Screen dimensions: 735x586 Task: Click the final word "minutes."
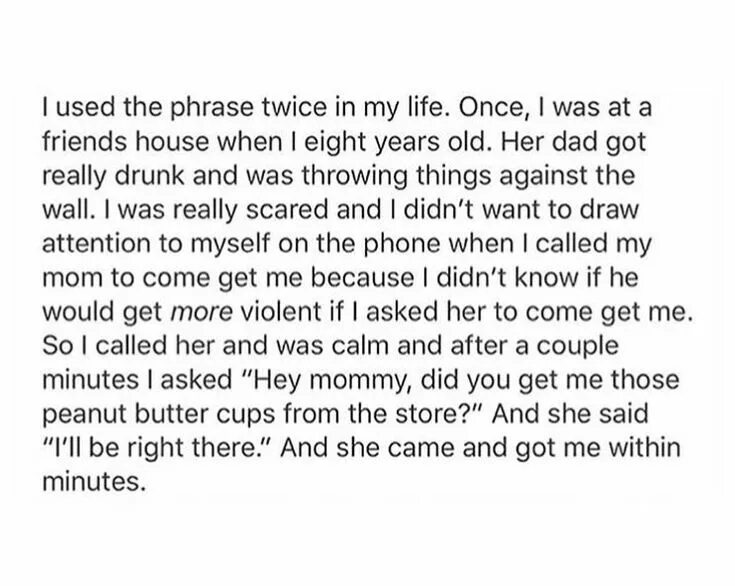point(92,481)
